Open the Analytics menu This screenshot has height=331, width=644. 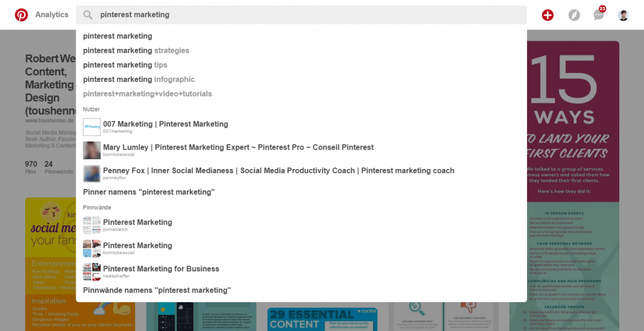[52, 15]
